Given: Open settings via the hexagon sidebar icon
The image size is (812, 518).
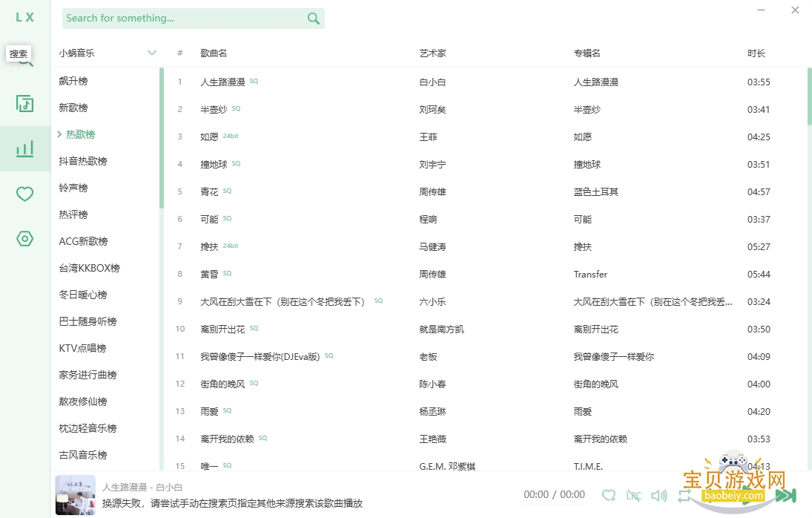Looking at the screenshot, I should (25, 239).
